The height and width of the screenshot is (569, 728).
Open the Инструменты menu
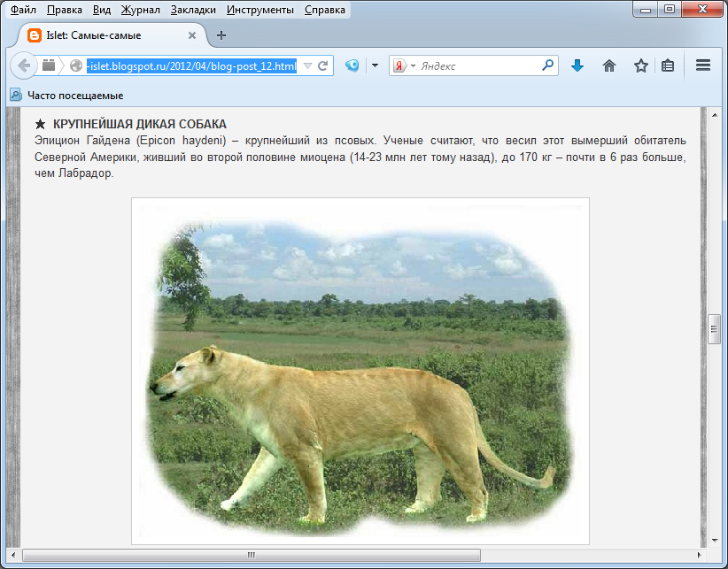259,11
